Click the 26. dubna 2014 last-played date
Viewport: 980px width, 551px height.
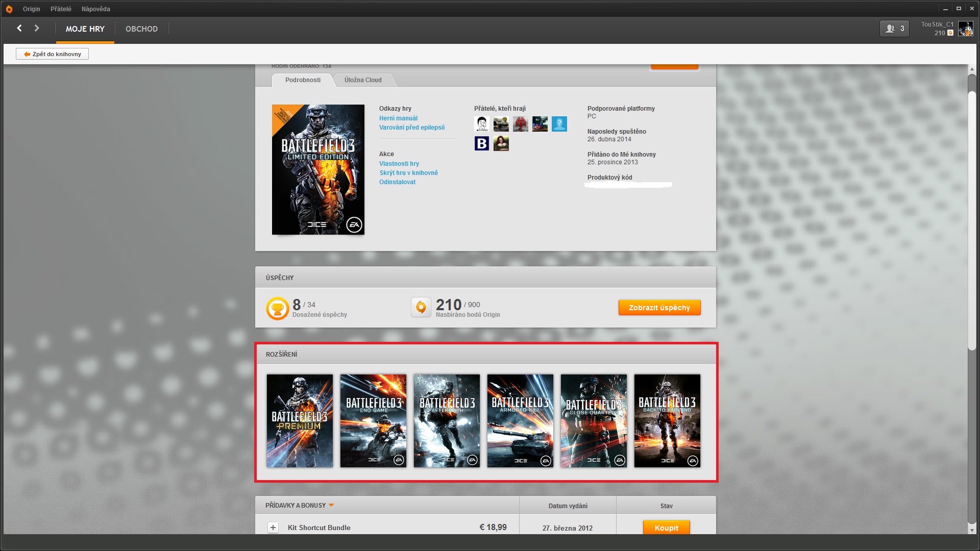click(609, 139)
